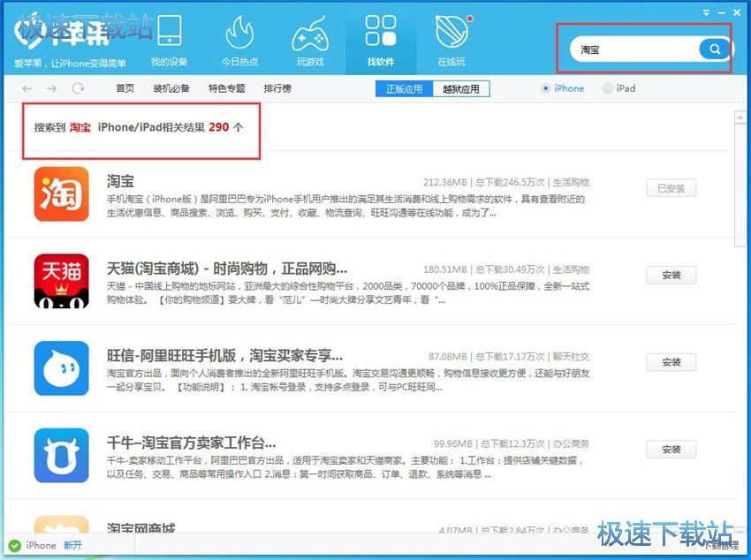
Task: Click the blue search magnifier button
Action: pyautogui.click(x=714, y=49)
